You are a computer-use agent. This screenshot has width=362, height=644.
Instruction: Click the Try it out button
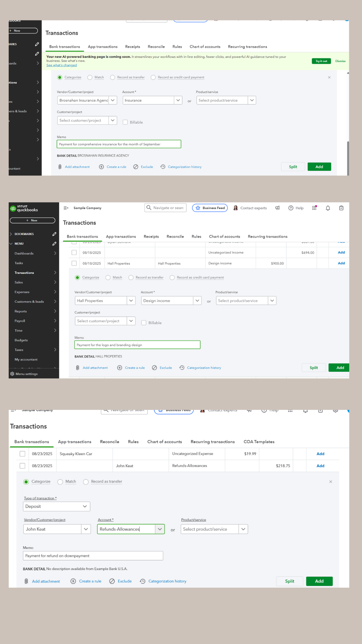point(321,61)
